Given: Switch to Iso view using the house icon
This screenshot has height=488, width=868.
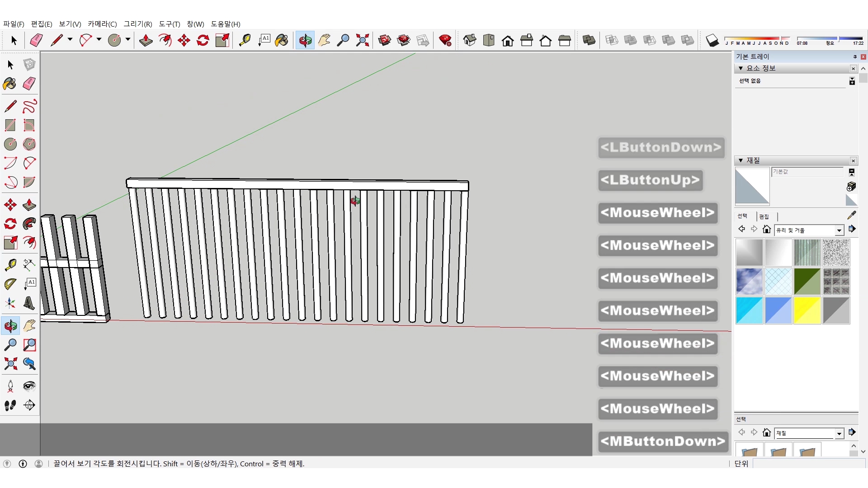Looking at the screenshot, I should (x=470, y=41).
